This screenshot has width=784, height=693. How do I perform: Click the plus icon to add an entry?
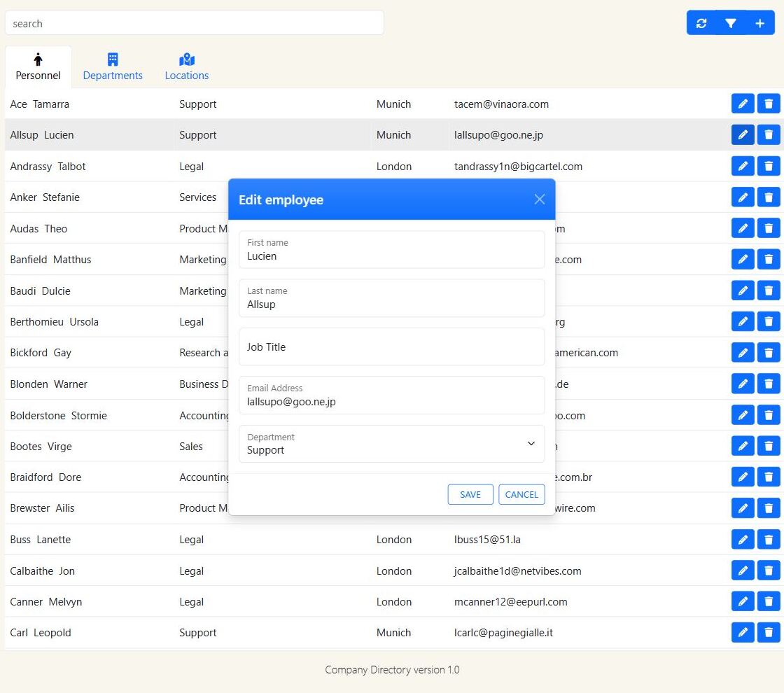click(x=760, y=22)
